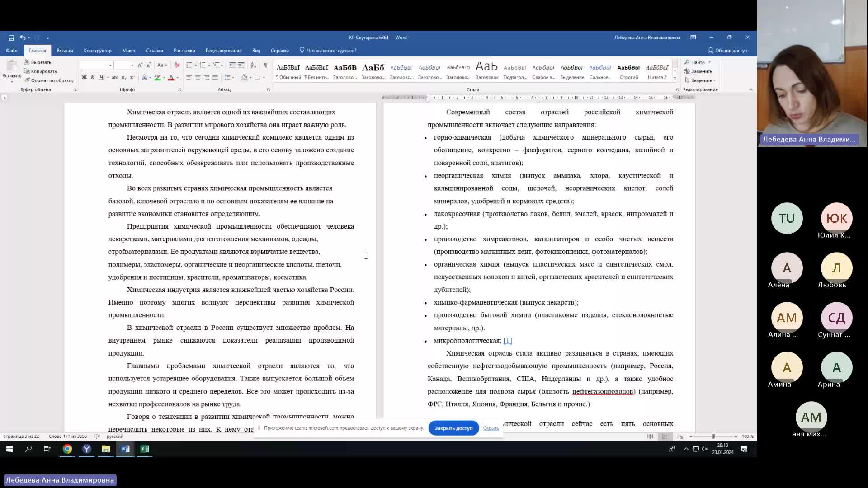
Task: Toggle underline Ч formatting
Action: tap(101, 78)
